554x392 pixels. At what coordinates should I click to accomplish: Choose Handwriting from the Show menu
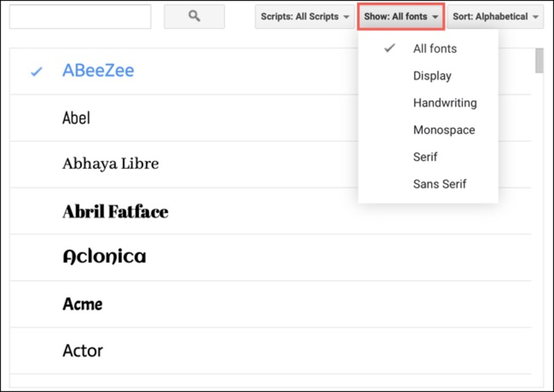[x=445, y=103]
